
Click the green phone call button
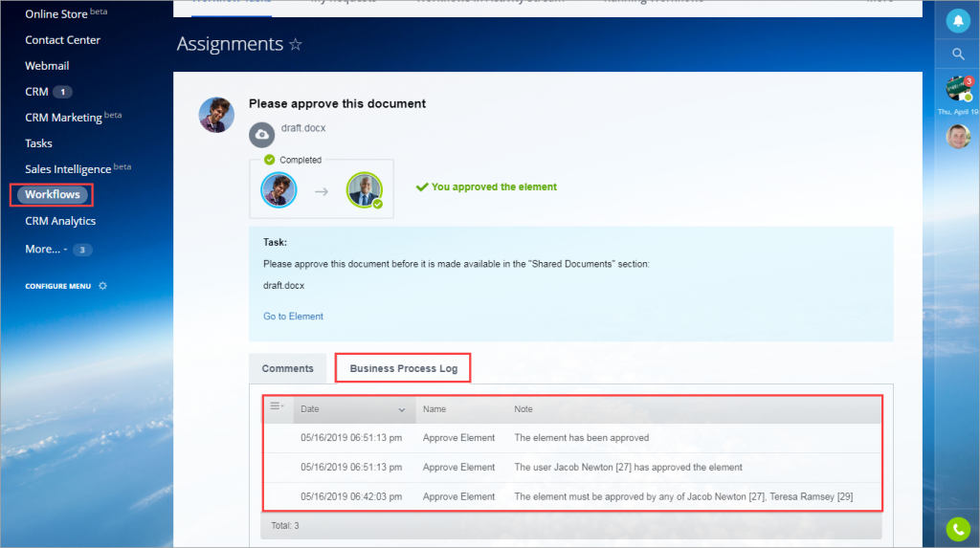[957, 529]
